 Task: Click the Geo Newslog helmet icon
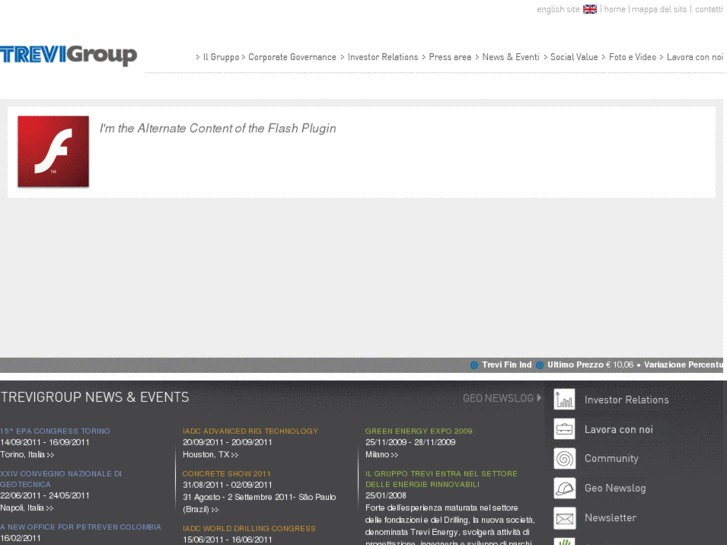pos(564,488)
